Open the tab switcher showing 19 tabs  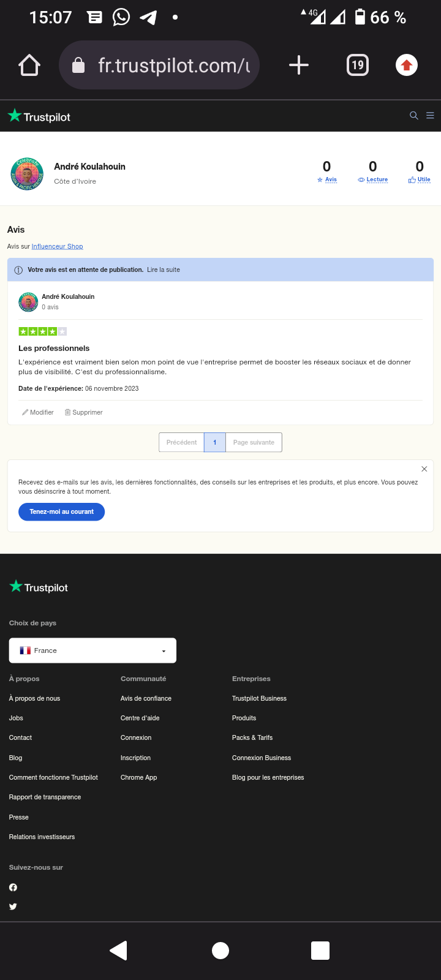point(358,65)
